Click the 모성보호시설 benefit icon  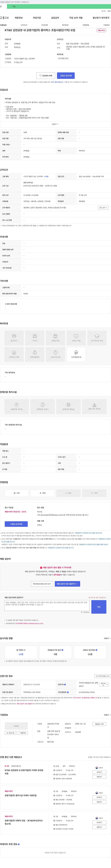tap(55, 354)
